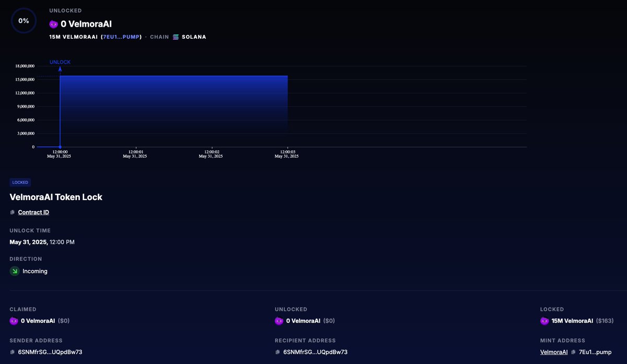Viewport: 627px width, 364px height.
Task: Open the VelmoraAI mint address link
Action: (x=553, y=351)
